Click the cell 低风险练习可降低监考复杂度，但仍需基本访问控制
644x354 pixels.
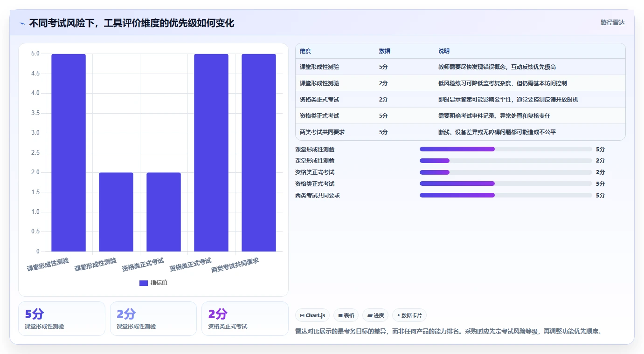click(503, 83)
